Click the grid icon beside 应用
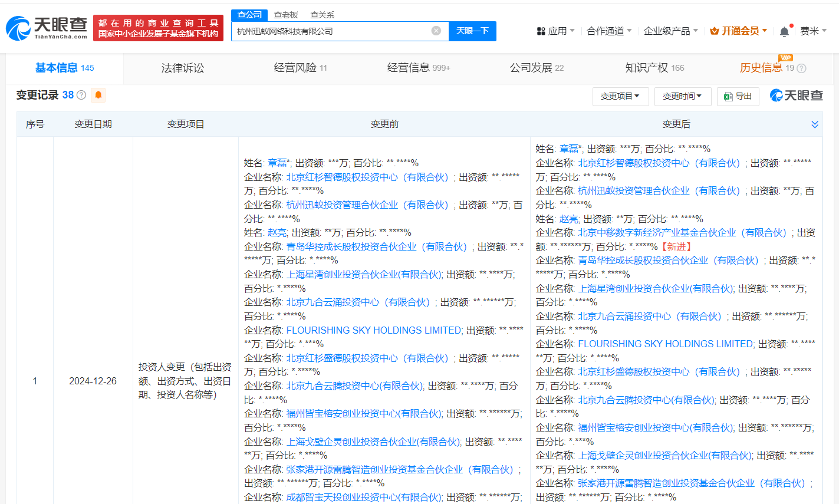The height and width of the screenshot is (504, 839). 540,31
